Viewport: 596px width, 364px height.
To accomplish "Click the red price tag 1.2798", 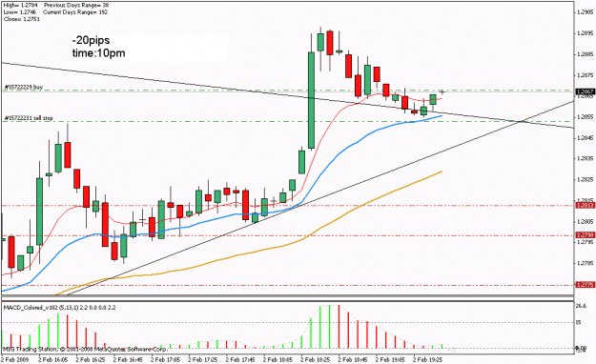I will pyautogui.click(x=586, y=235).
